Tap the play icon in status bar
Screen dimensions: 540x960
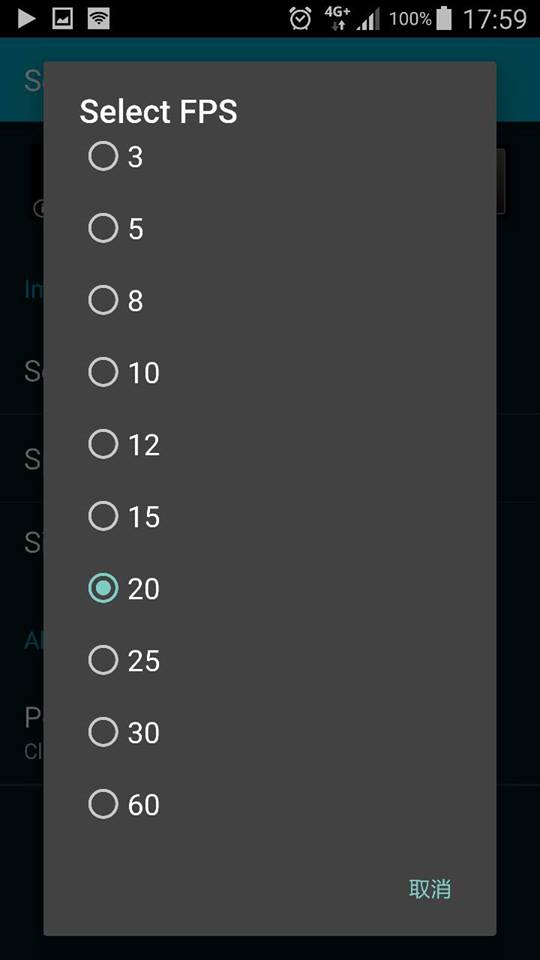click(26, 18)
